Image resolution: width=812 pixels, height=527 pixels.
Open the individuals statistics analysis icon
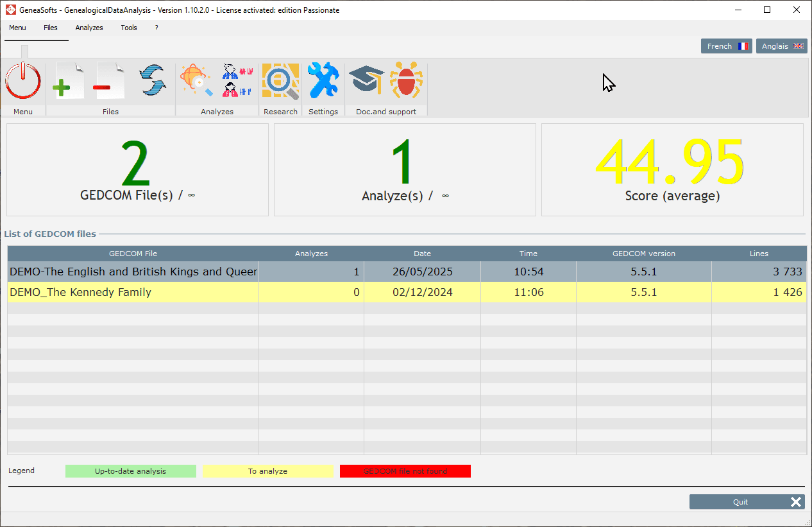pyautogui.click(x=237, y=81)
